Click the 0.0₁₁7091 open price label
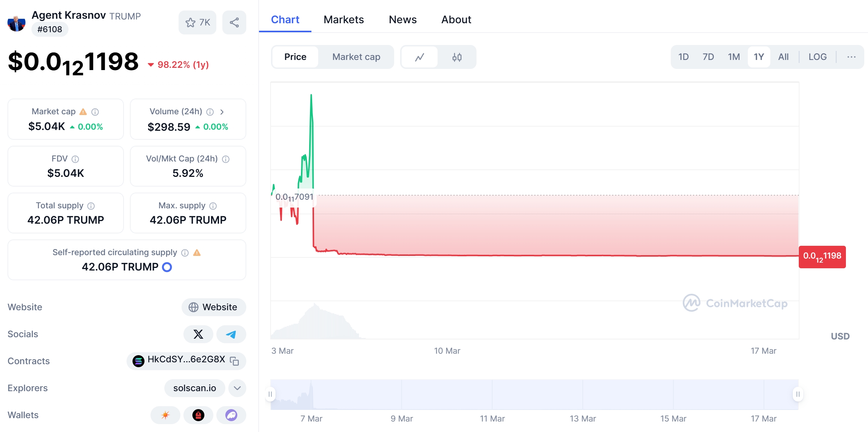Screen dimensions: 868x432 tap(294, 197)
